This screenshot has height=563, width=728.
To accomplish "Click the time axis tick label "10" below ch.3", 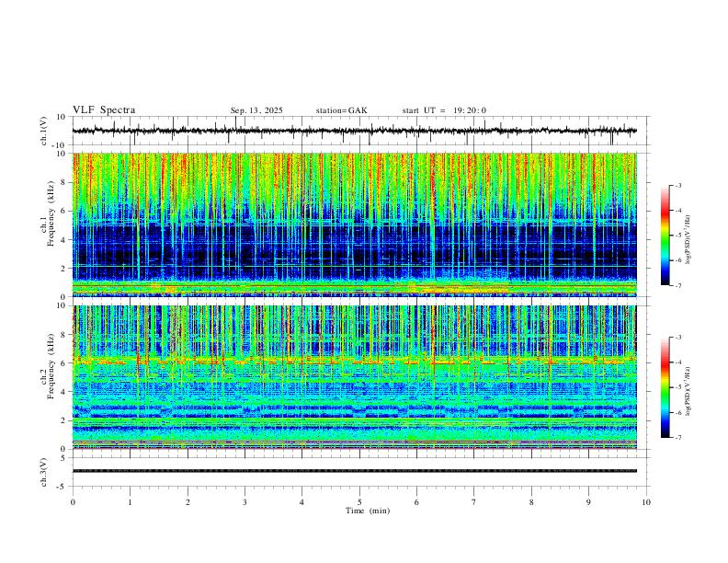I will 646,502.
